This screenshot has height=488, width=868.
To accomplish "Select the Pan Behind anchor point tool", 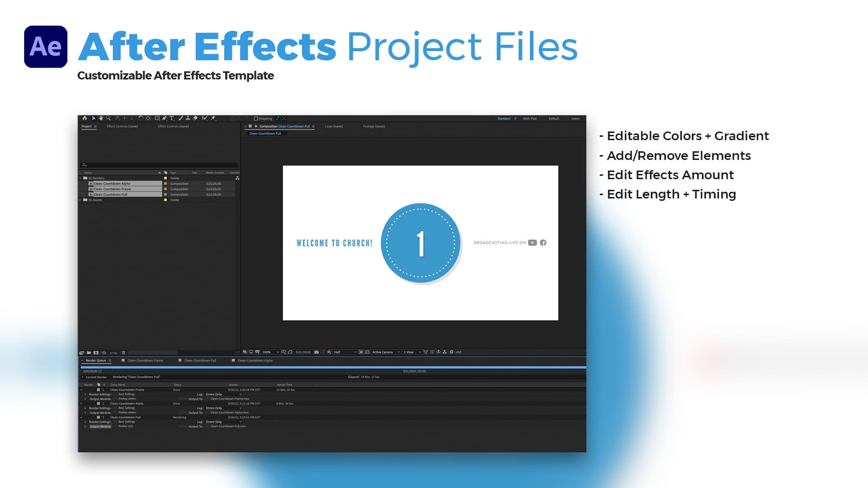I will pos(148,118).
